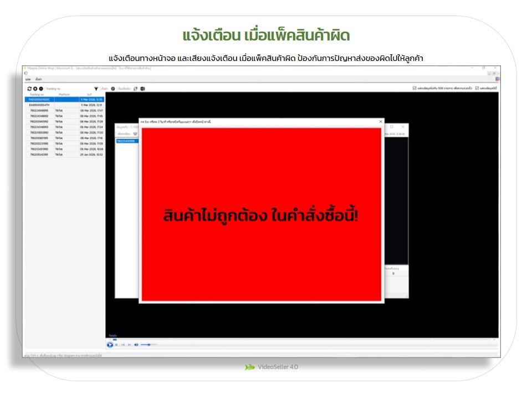
Task: Click the red alert message panel
Action: point(261,214)
